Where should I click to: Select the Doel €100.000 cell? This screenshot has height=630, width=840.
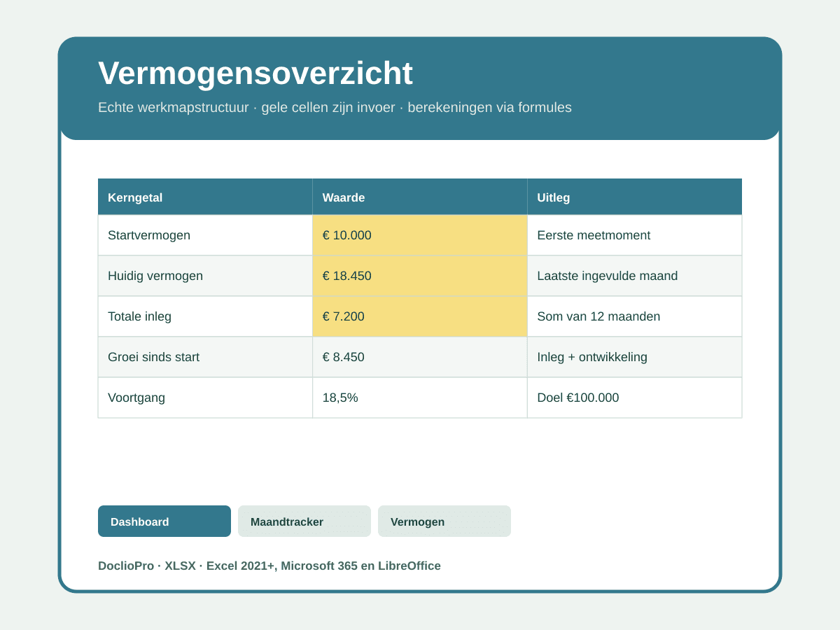tap(635, 398)
